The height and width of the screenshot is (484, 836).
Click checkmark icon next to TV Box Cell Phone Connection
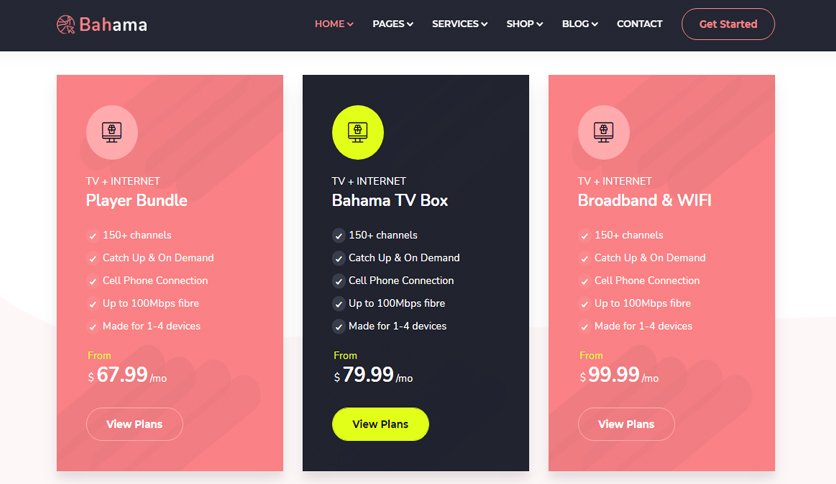[339, 281]
